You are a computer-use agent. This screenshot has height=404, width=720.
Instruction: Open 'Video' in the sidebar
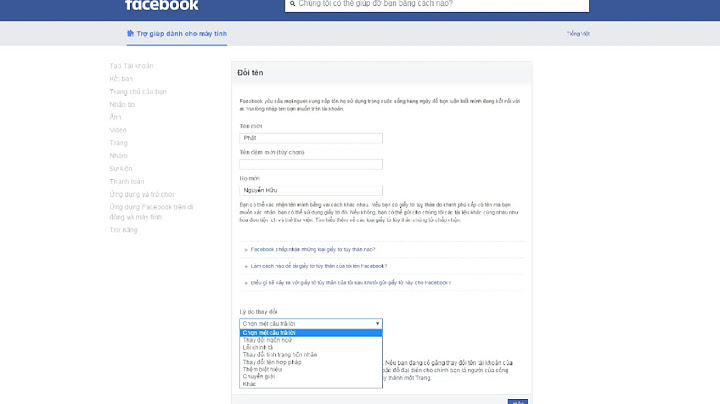pos(118,130)
